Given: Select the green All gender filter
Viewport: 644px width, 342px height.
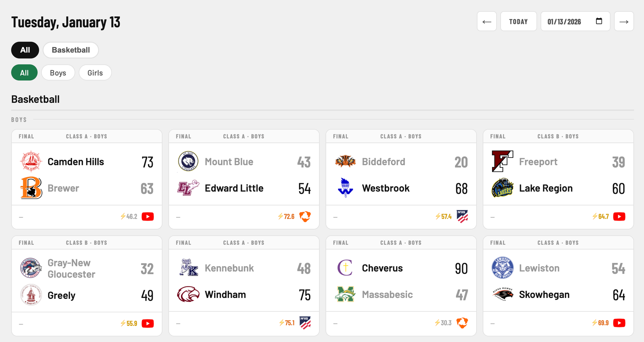Looking at the screenshot, I should click(x=24, y=73).
